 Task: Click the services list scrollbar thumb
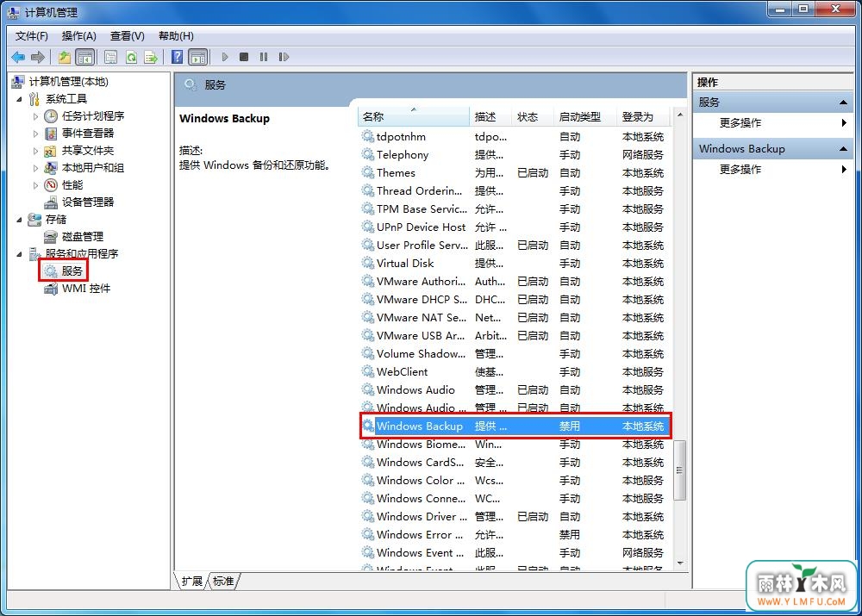click(x=680, y=470)
